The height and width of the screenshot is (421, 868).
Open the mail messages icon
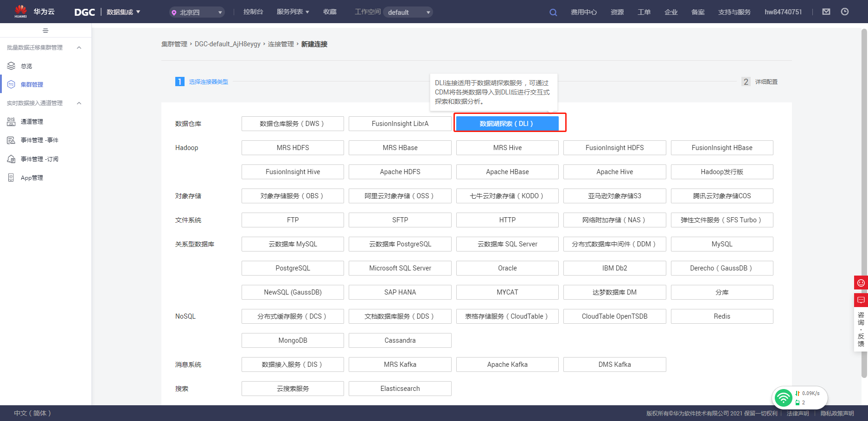pyautogui.click(x=826, y=12)
